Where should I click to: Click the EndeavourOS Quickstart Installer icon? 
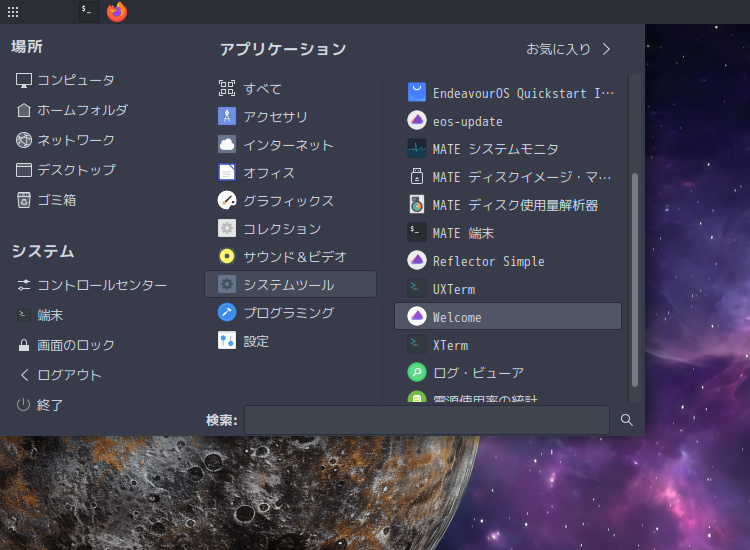click(417, 92)
